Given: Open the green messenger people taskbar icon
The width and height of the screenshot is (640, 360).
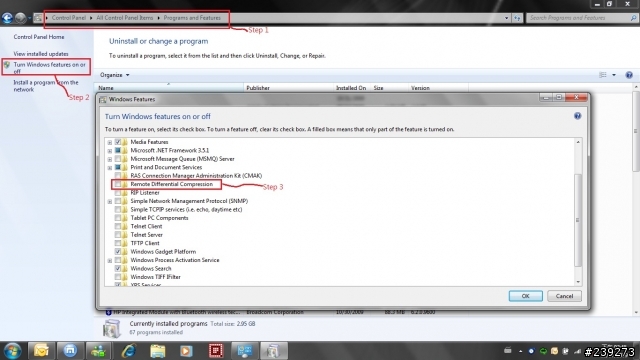Looking at the screenshot, I should point(99,351).
